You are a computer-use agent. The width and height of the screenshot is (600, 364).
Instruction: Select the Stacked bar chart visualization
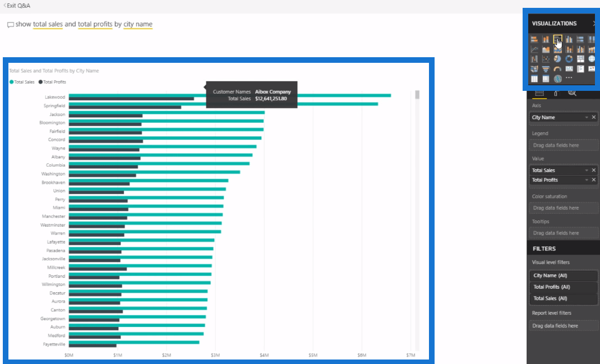coord(534,39)
